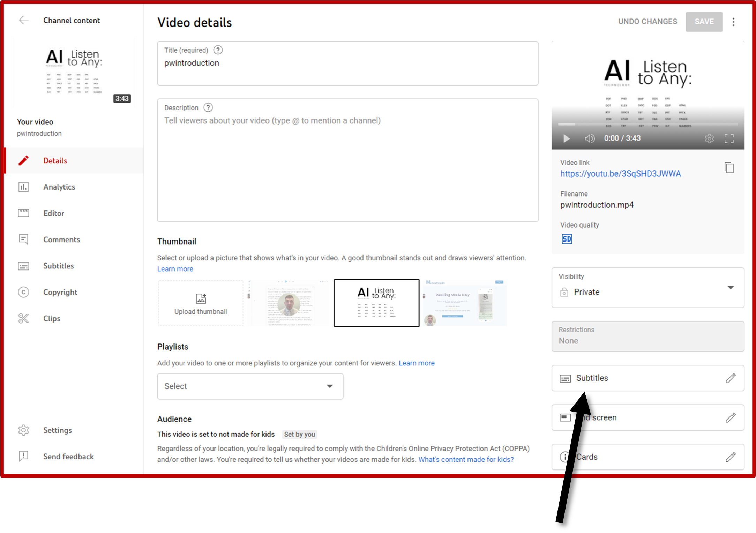This screenshot has width=756, height=533.
Task: Open the Comments section
Action: click(x=61, y=240)
